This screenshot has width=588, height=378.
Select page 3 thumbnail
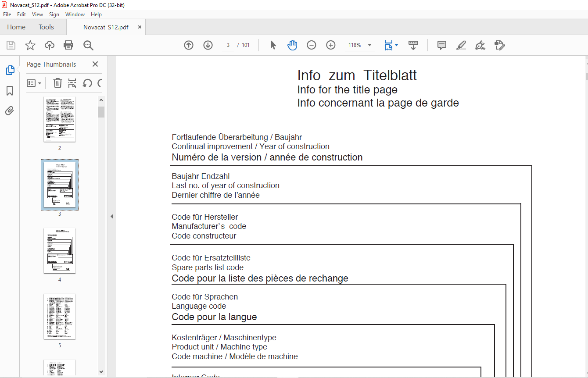click(x=60, y=185)
